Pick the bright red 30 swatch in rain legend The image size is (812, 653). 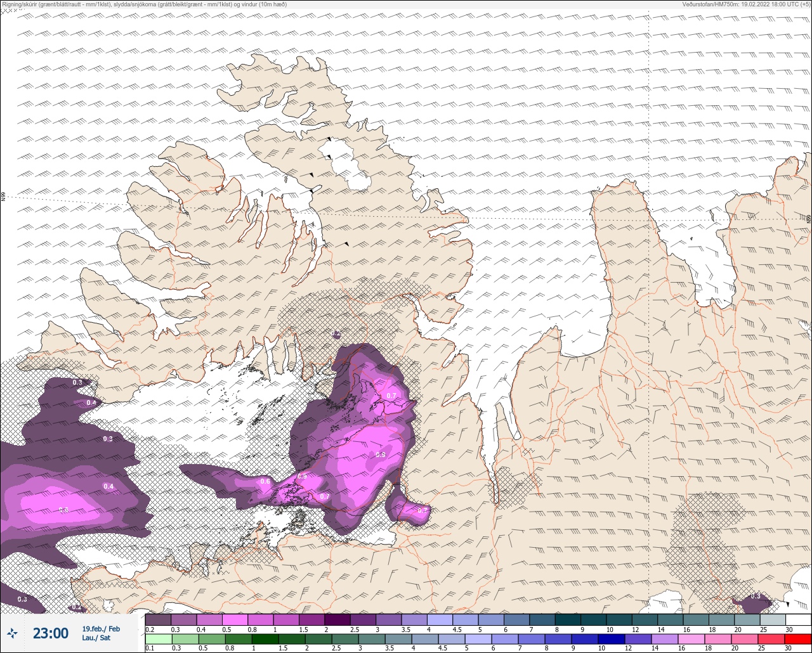[x=797, y=639]
